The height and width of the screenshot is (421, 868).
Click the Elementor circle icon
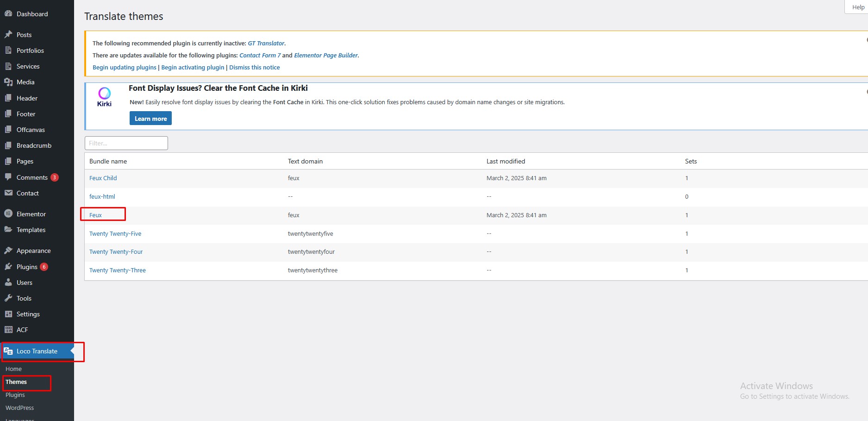pos(8,214)
